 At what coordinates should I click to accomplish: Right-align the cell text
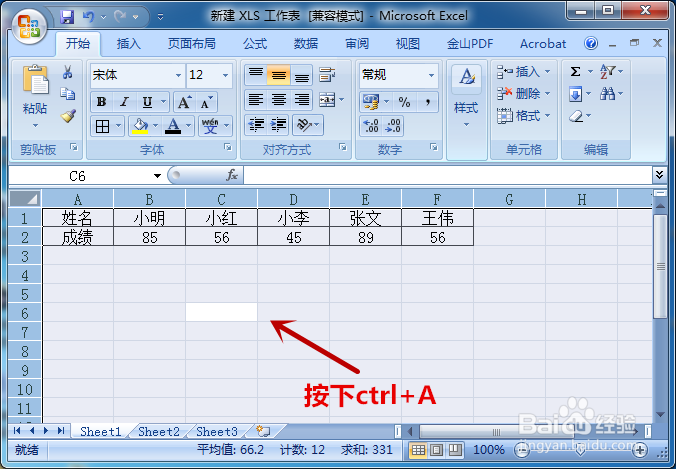click(302, 100)
